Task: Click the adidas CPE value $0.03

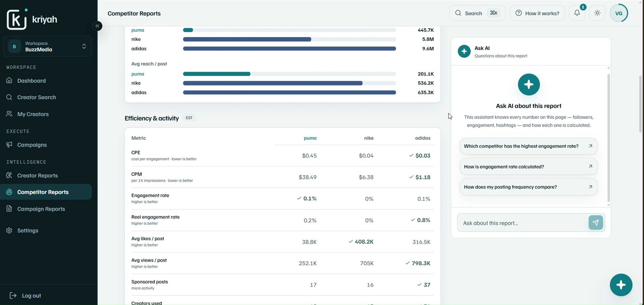Action: pos(423,156)
